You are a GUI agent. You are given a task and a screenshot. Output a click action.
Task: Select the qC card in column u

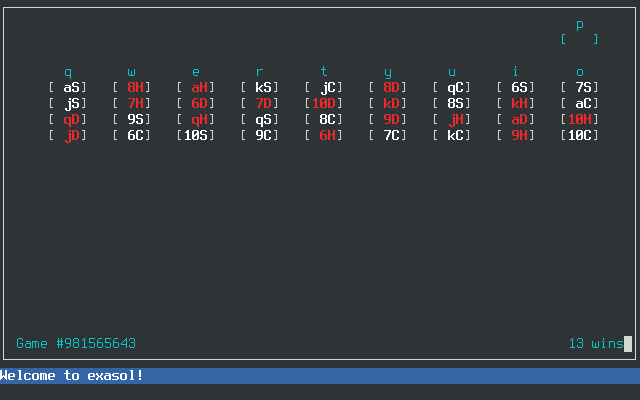(x=452, y=87)
